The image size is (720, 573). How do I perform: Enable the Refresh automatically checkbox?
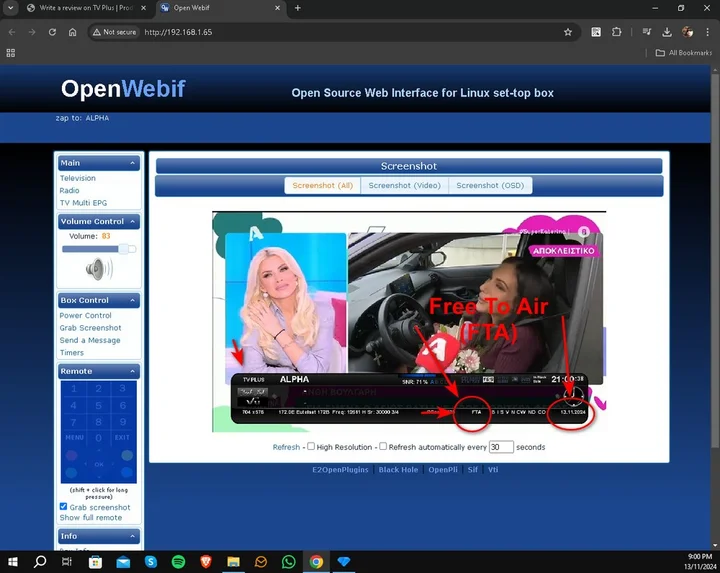click(x=383, y=446)
